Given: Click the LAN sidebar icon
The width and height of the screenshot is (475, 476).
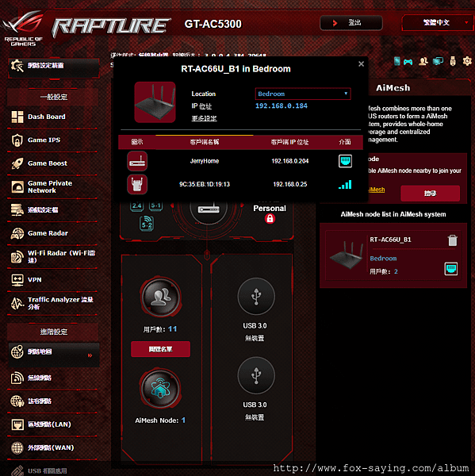Looking at the screenshot, I should coord(17,424).
